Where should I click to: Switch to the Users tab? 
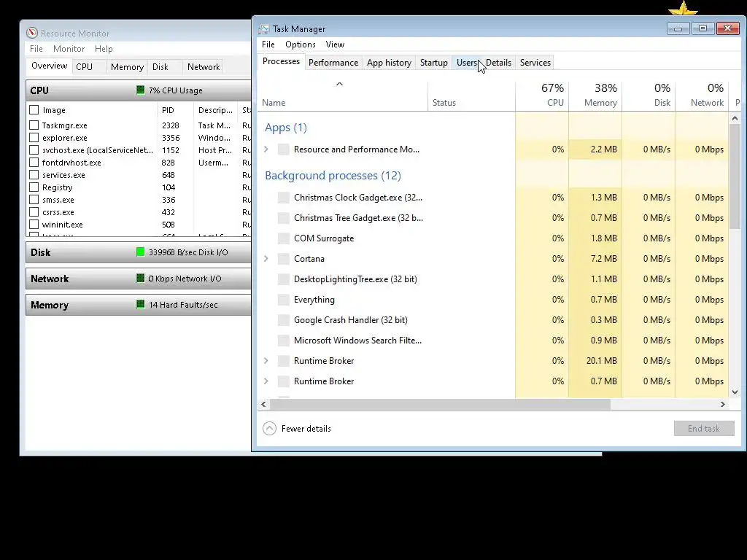point(466,63)
